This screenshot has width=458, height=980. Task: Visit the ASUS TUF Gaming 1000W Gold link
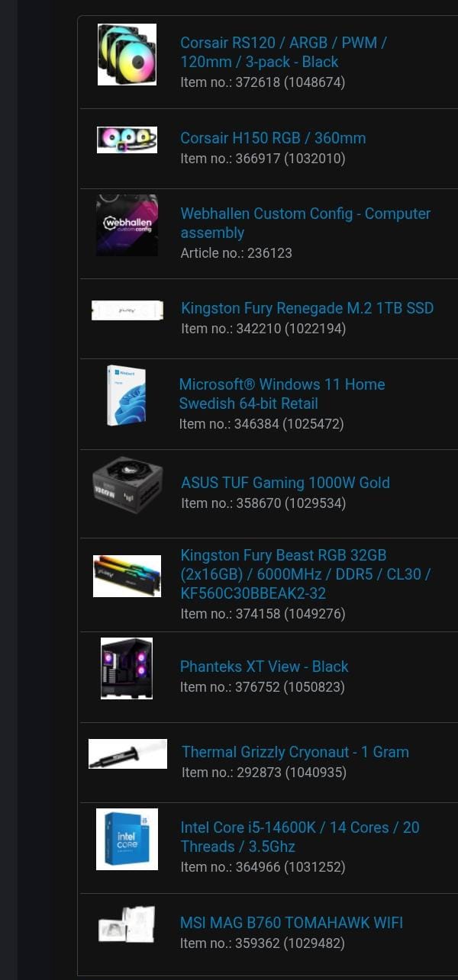coord(285,483)
